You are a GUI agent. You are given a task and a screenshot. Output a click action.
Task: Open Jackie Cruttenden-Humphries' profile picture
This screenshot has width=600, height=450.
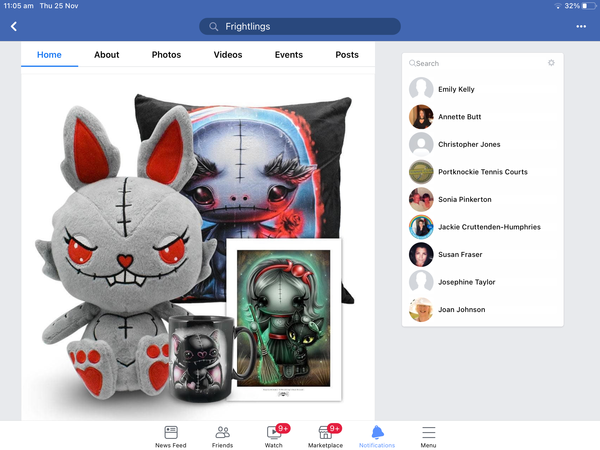(x=421, y=227)
